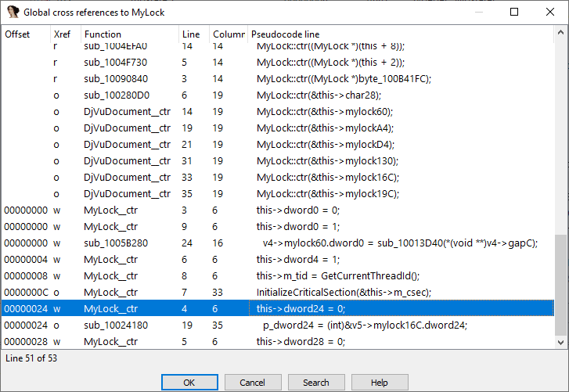Click offset 00000028 cell
This screenshot has width=569, height=392.
(26, 342)
